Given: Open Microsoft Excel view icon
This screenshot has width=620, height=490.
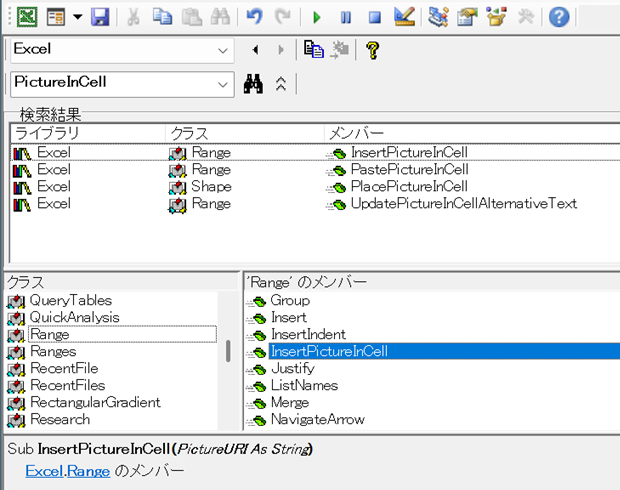Looking at the screenshot, I should pos(27,17).
